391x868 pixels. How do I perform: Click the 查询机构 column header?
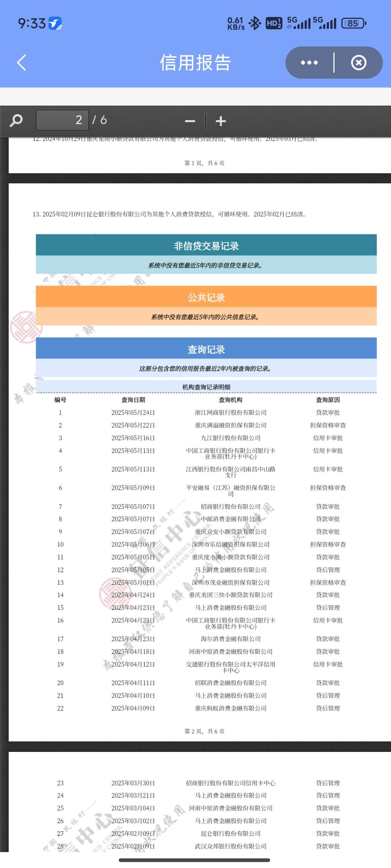point(231,400)
